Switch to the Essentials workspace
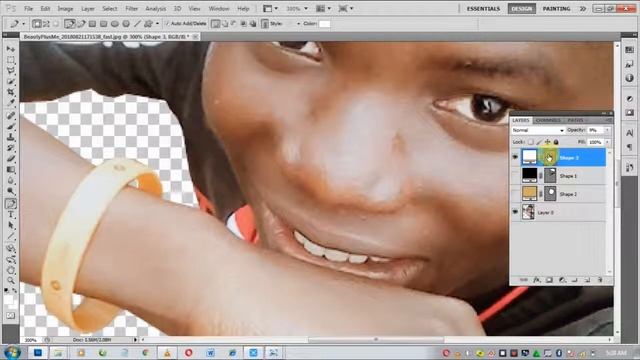Image resolution: width=640 pixels, height=360 pixels. click(483, 9)
